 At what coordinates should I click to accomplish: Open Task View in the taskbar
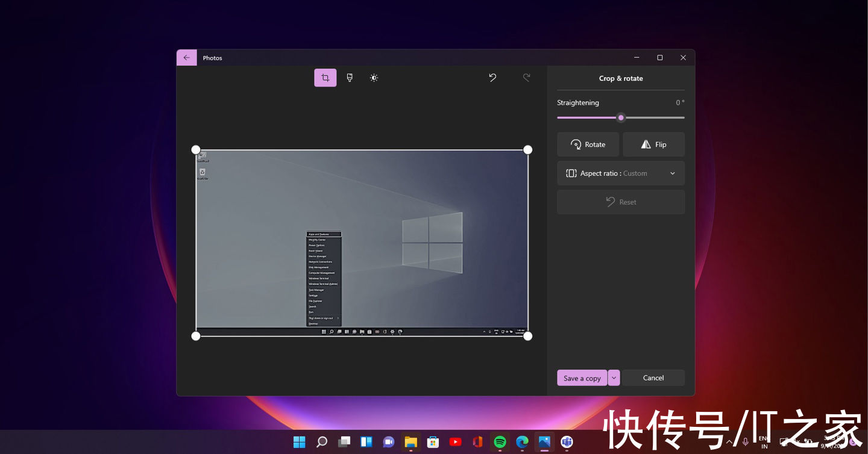coord(344,443)
